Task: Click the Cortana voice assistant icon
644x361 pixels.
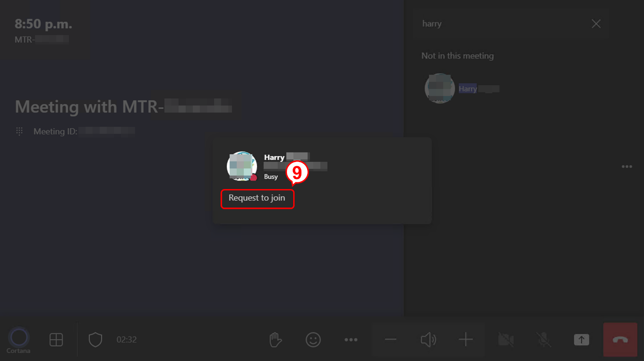Action: [18, 338]
